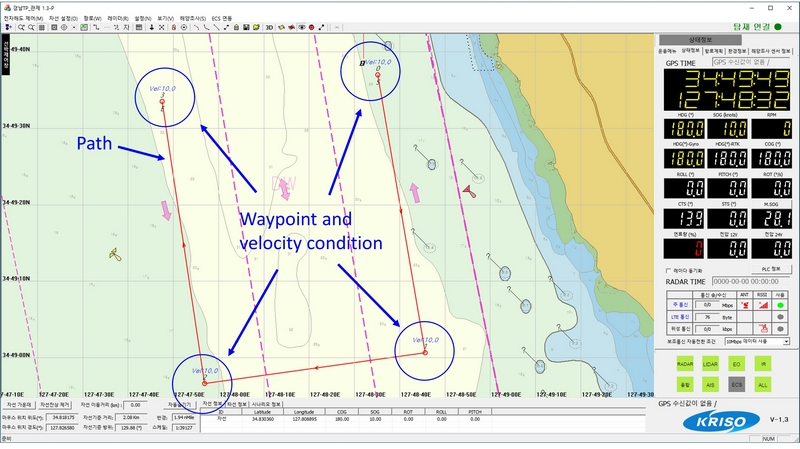Click the satellite link red antenna icon
This screenshot has width=800, height=449.
(763, 329)
